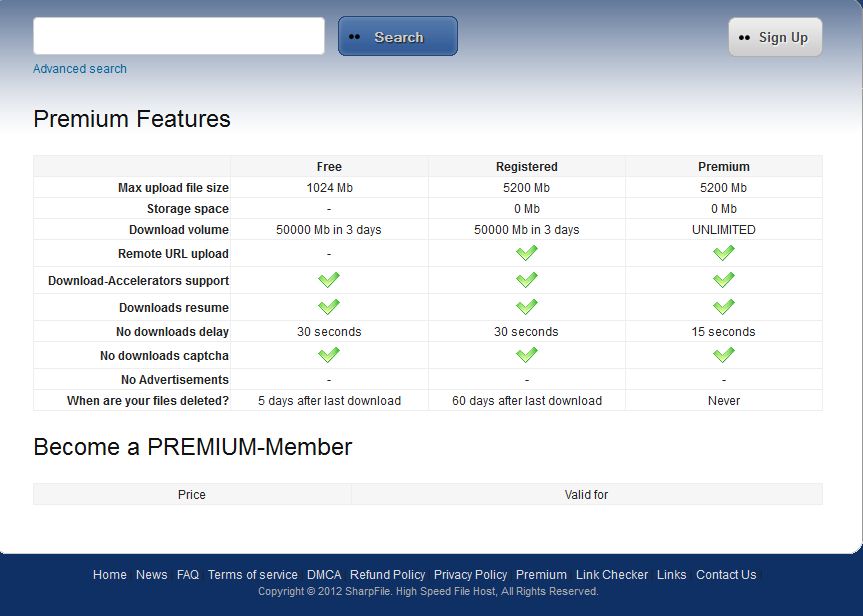Screen dimensions: 863x616
Task: Click Registered column Download-Accelerators support checkmark
Action: pos(527,280)
